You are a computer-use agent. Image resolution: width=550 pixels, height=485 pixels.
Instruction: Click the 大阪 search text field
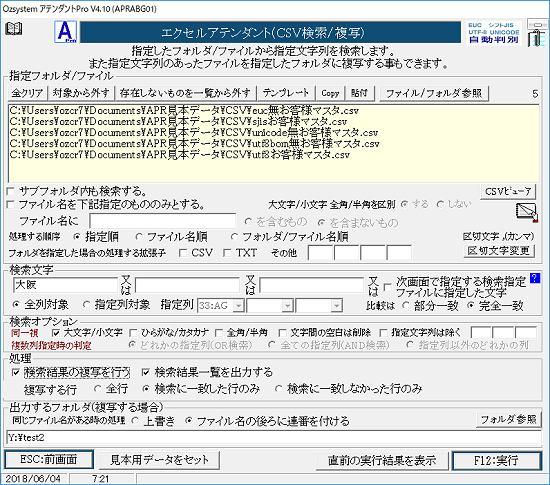pos(65,285)
